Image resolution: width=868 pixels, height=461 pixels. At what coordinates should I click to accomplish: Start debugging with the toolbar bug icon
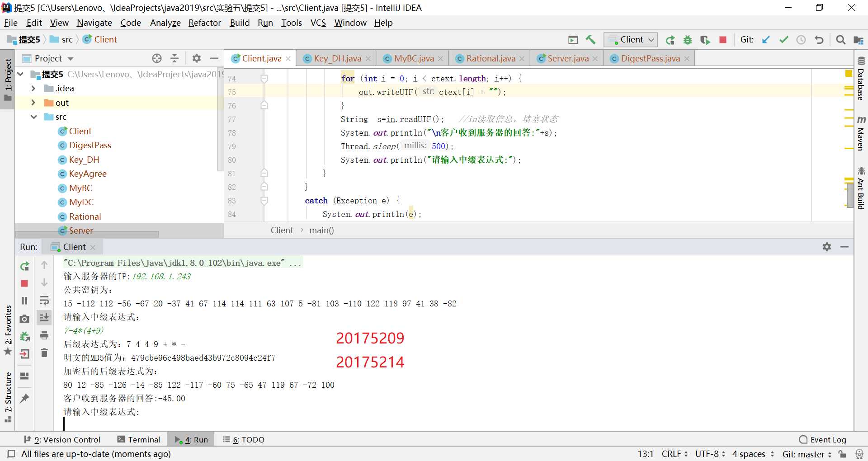688,40
